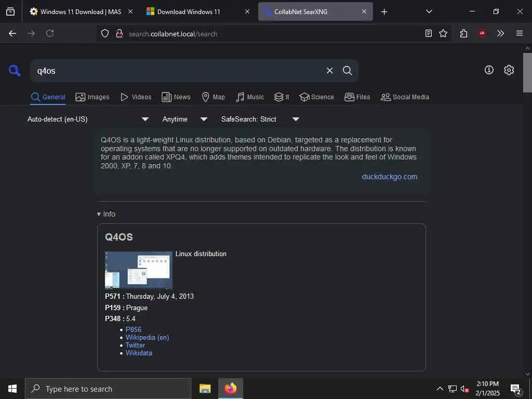This screenshot has width=532, height=399.
Task: Switch to the Videos category
Action: click(x=136, y=97)
